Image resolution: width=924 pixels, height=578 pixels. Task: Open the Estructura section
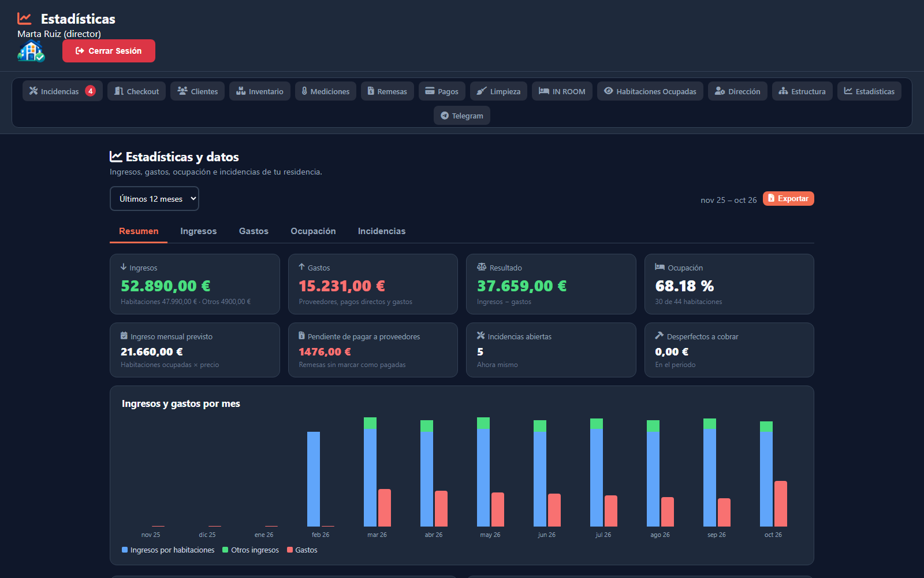click(802, 91)
